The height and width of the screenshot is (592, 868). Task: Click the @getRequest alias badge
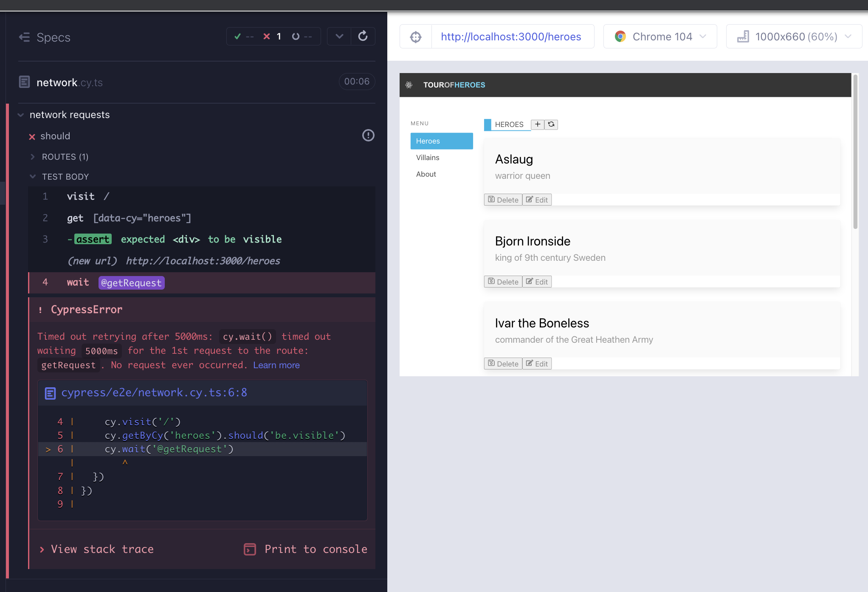click(x=131, y=283)
